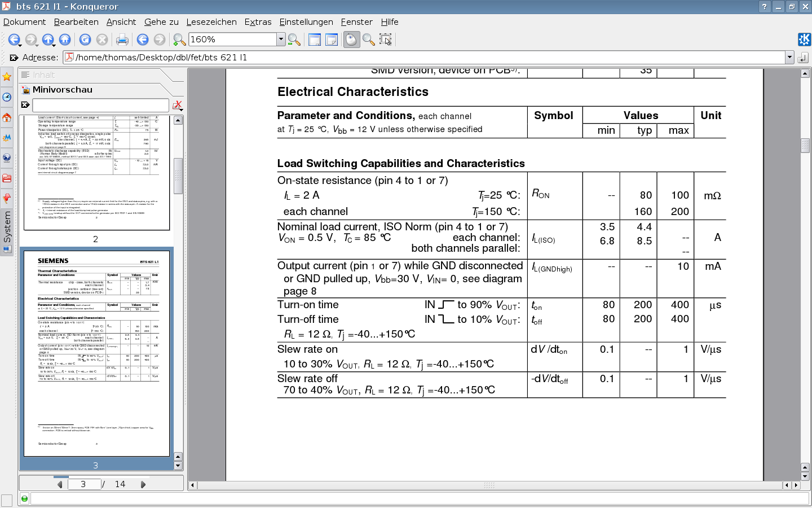Image resolution: width=812 pixels, height=508 pixels.
Task: Reload the document with the Reload icon
Action: (85, 39)
